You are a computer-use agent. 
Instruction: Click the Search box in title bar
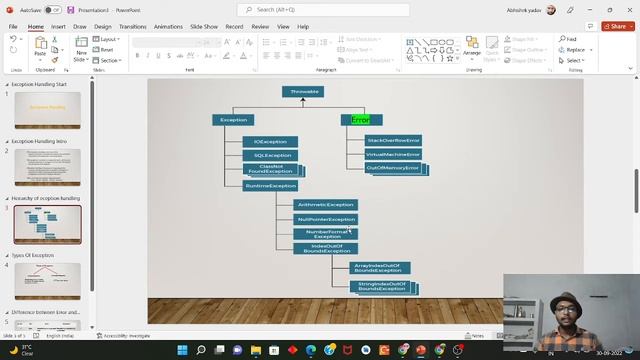click(323, 10)
